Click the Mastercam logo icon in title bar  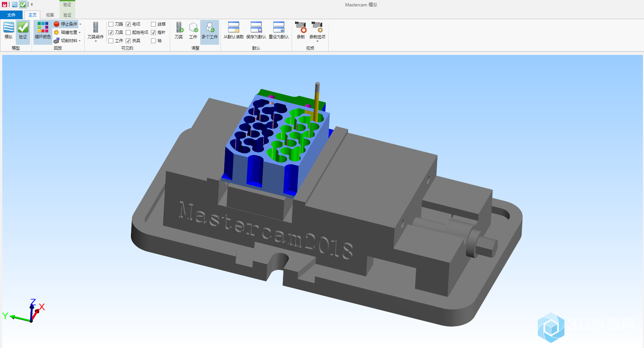5,5
